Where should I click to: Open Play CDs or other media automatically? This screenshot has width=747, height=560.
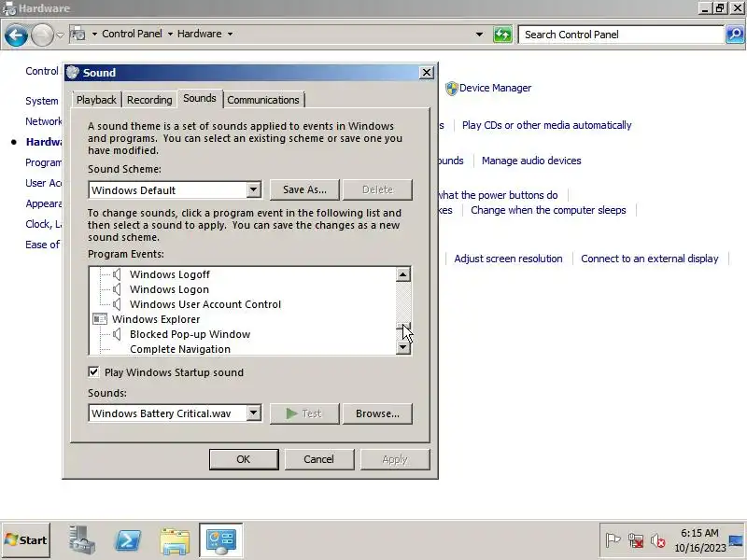click(x=546, y=125)
